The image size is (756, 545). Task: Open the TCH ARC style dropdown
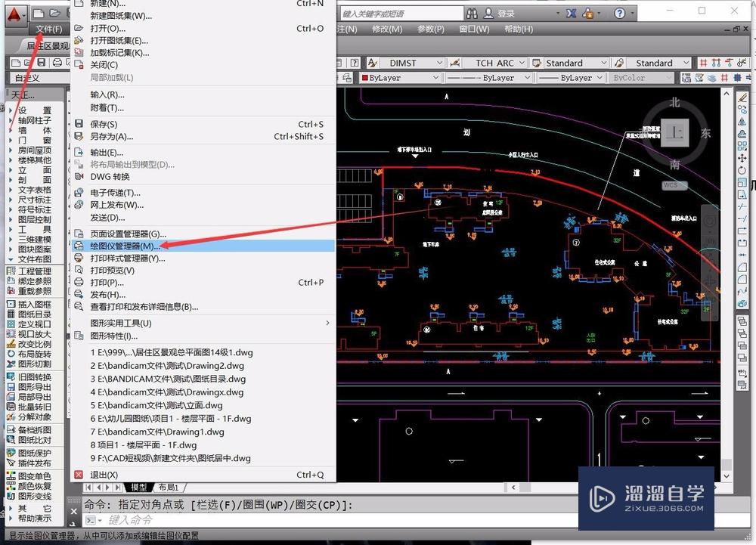click(524, 62)
